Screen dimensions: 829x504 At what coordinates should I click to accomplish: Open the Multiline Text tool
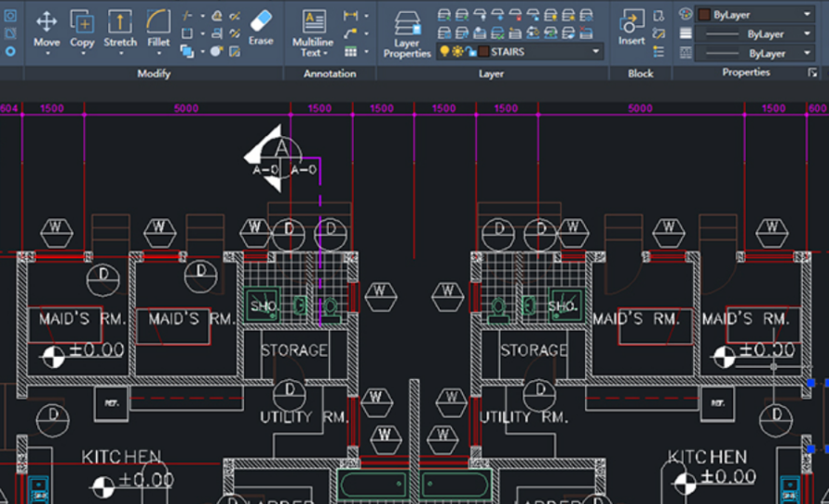coord(312,34)
